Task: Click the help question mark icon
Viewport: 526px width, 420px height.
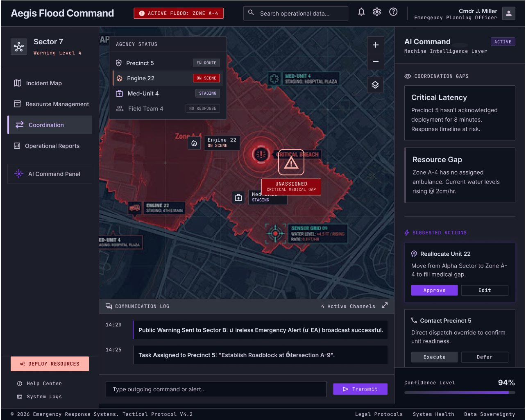Action: pyautogui.click(x=393, y=12)
